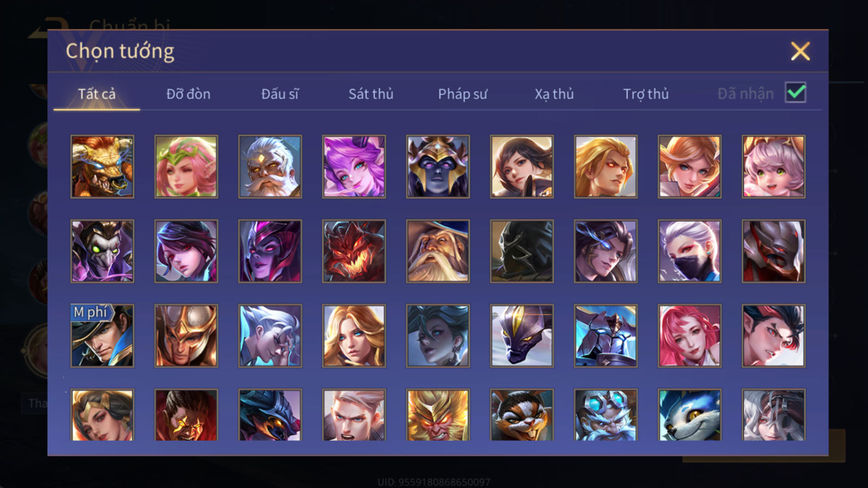The image size is (868, 488).
Task: Select the golden-helmet knight hero portrait
Action: [186, 336]
